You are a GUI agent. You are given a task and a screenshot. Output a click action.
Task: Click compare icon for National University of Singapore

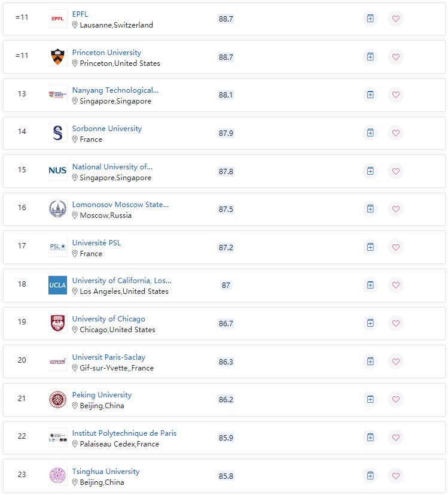(370, 171)
